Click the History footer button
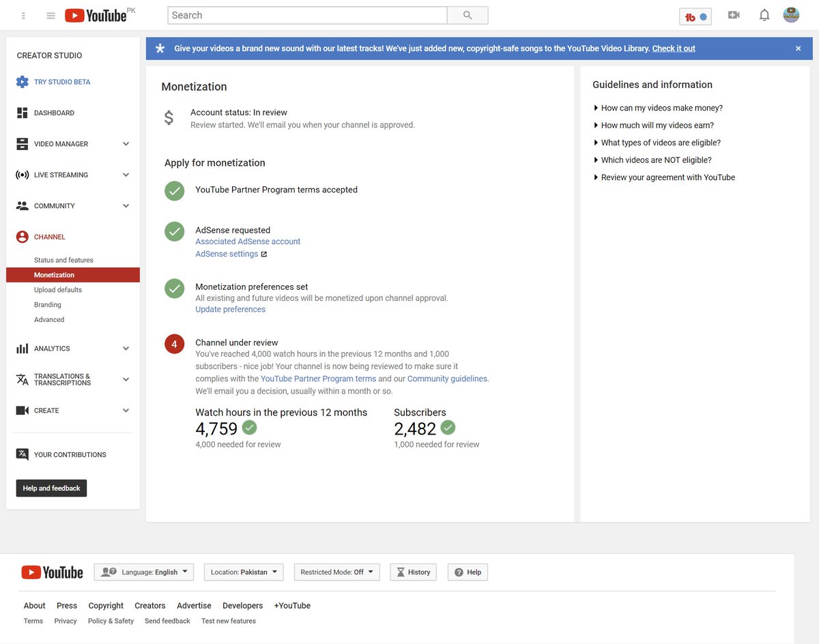This screenshot has width=819, height=644. tap(413, 572)
